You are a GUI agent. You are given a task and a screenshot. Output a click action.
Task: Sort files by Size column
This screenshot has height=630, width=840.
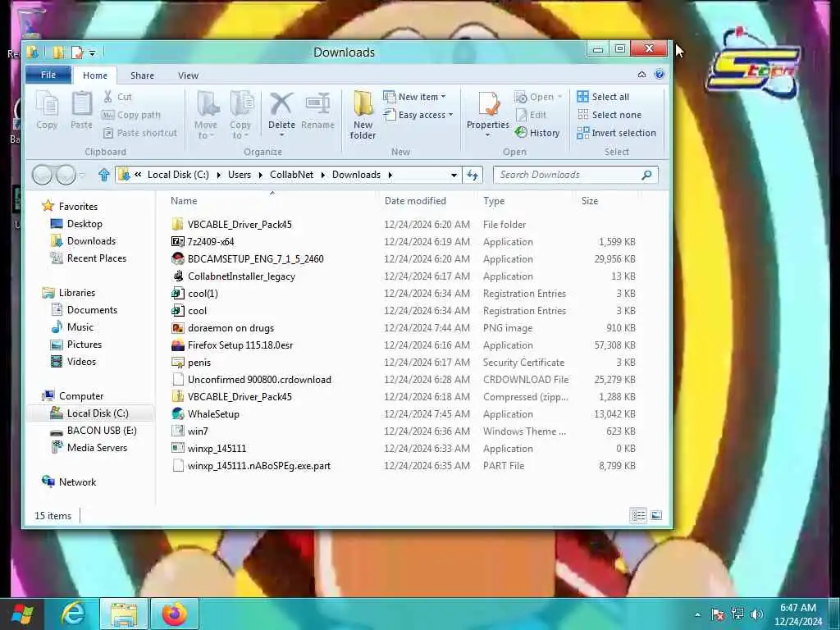pos(589,201)
